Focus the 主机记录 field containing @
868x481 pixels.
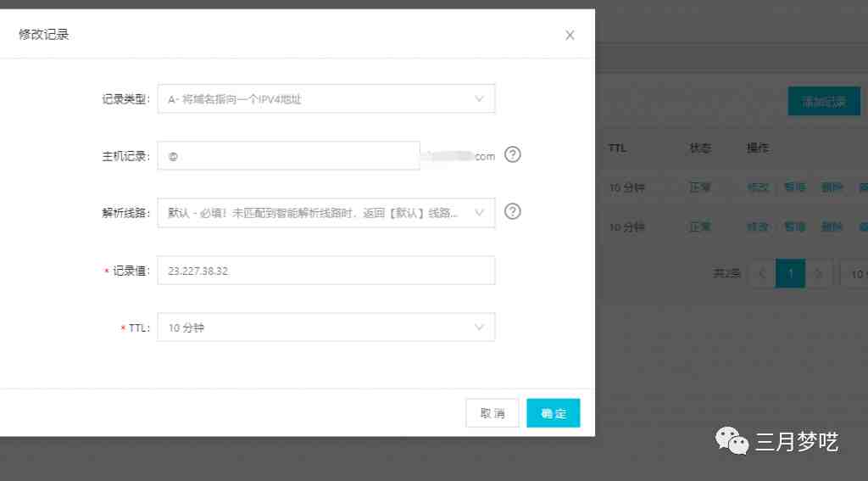(x=288, y=156)
